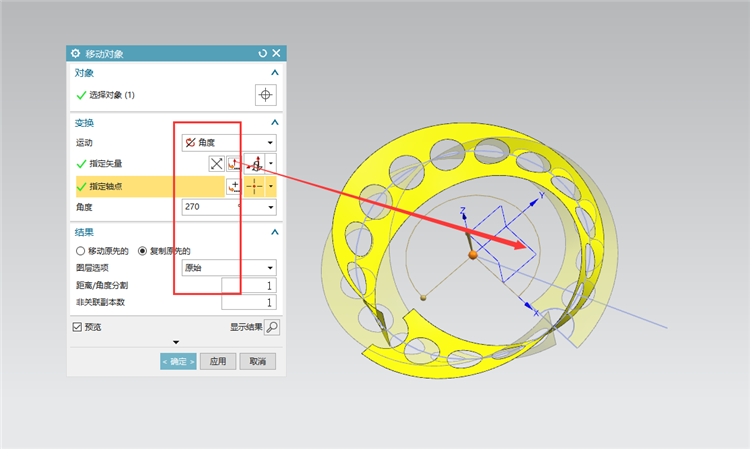Viewport: 750px width, 449px height.
Task: Collapse the 对象 section
Action: (275, 73)
